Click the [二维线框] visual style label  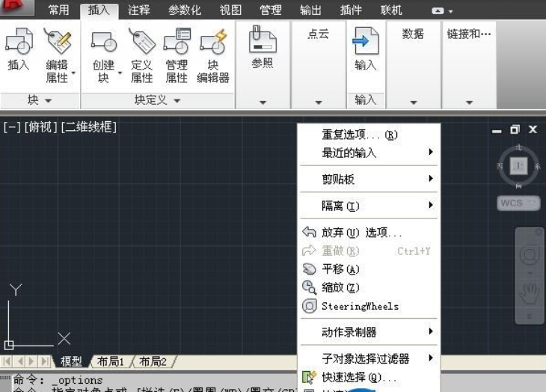[89, 127]
